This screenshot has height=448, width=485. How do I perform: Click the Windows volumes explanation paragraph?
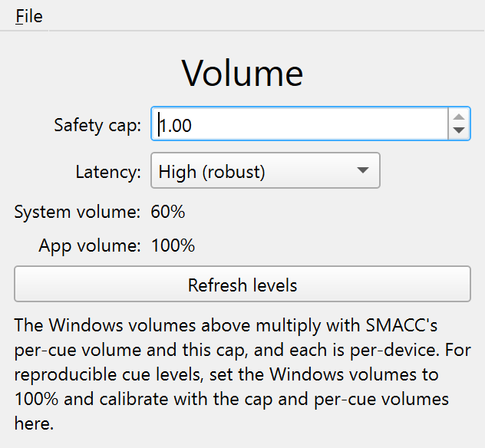[242, 374]
